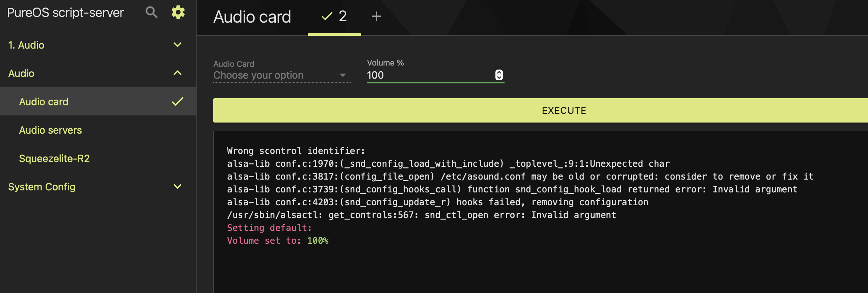Click the System Config group label
Screen dimensions: 868x293
(x=42, y=187)
